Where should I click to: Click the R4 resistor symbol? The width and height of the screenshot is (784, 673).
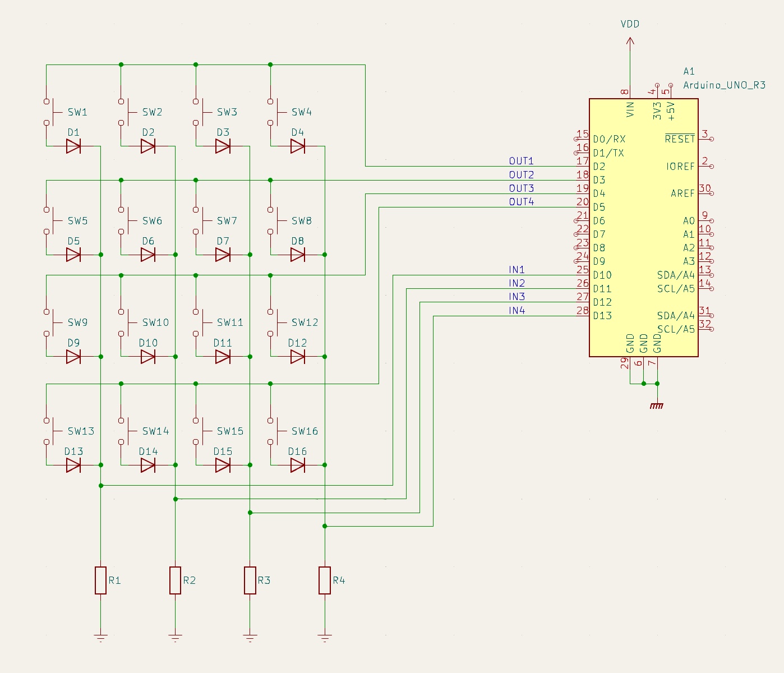[325, 580]
